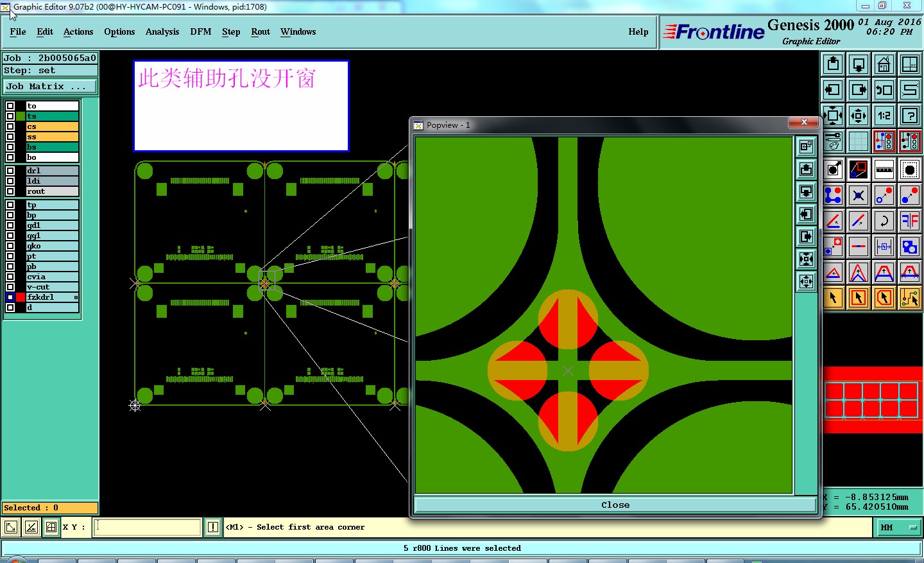Open the Help menu
924x563 pixels.
pos(638,31)
